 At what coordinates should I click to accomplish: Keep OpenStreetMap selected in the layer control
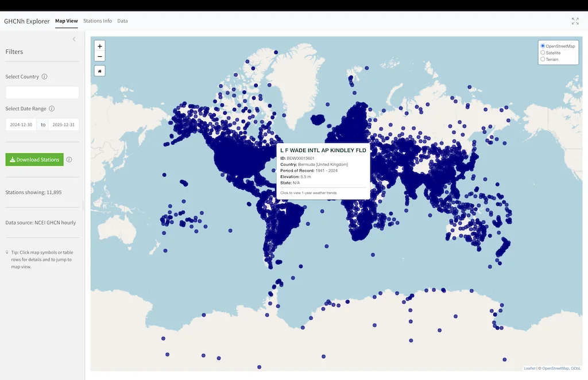tap(541, 46)
